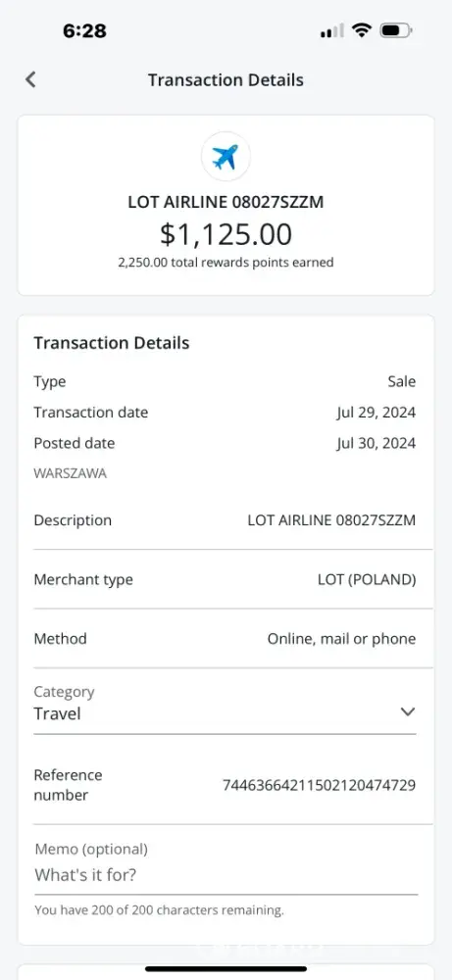452x980 pixels.
Task: Tap the Wi-Fi status icon
Action: [x=362, y=30]
